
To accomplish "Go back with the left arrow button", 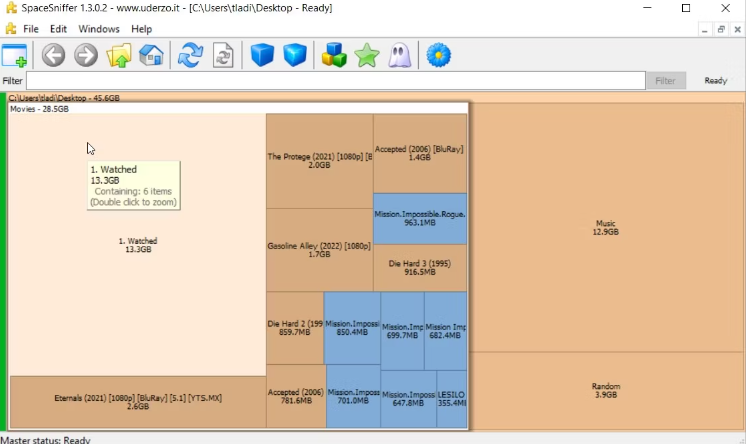I will (x=53, y=55).
